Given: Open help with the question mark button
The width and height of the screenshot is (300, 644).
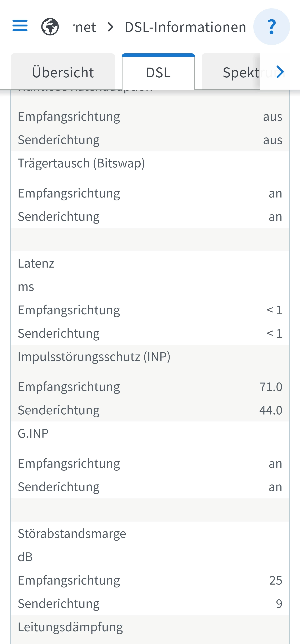Looking at the screenshot, I should pos(271,27).
